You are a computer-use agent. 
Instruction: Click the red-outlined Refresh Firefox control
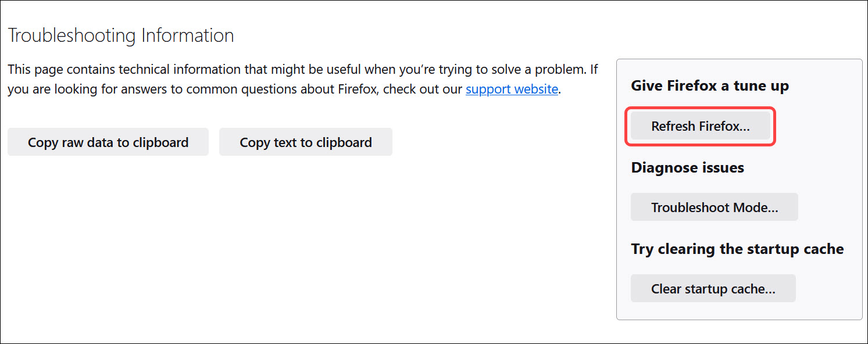tap(699, 126)
